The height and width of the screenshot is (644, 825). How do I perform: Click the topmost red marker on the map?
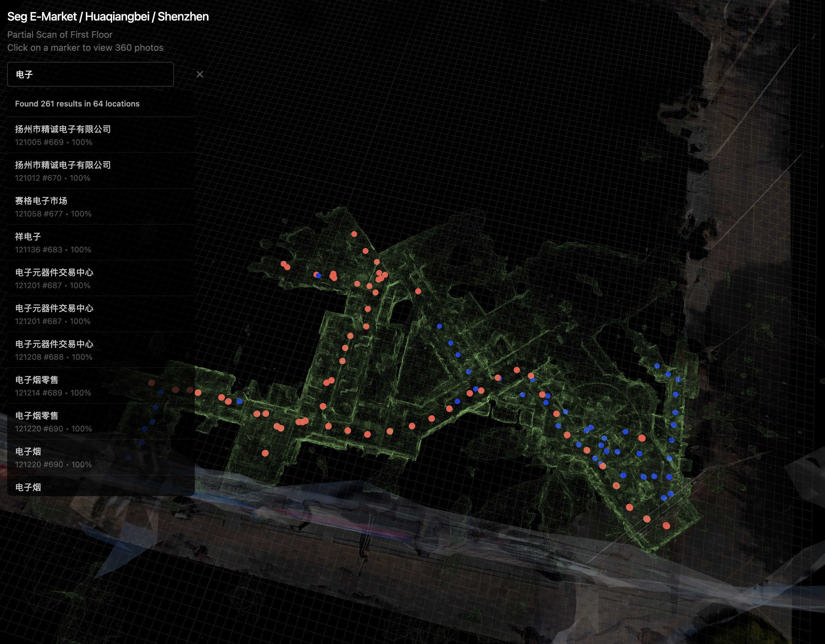pyautogui.click(x=354, y=234)
